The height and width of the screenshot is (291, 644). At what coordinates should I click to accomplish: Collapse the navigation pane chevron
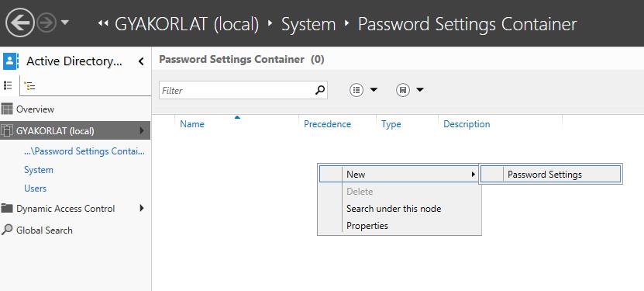point(141,61)
